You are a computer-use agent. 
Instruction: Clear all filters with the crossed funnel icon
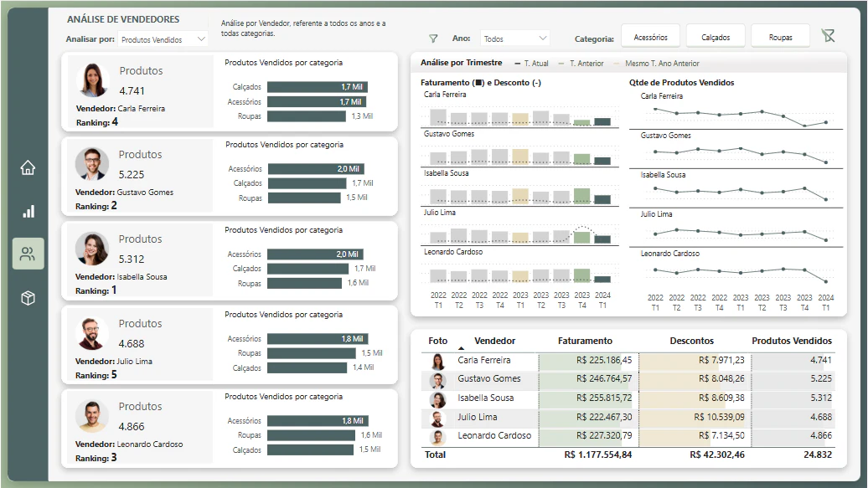tap(828, 36)
